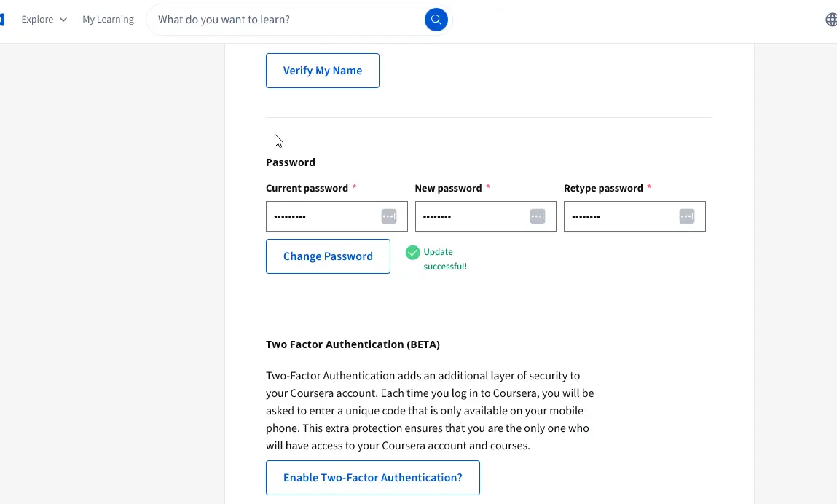Viewport: 837px width, 504px height.
Task: Click the Two Factor Authentication (BETA) heading
Action: 353,344
